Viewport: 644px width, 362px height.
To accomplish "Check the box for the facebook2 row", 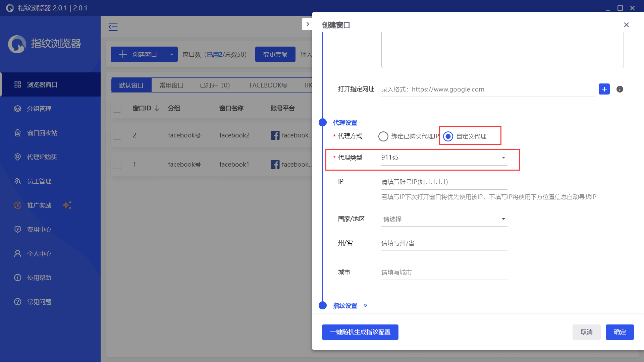I will pos(117,135).
